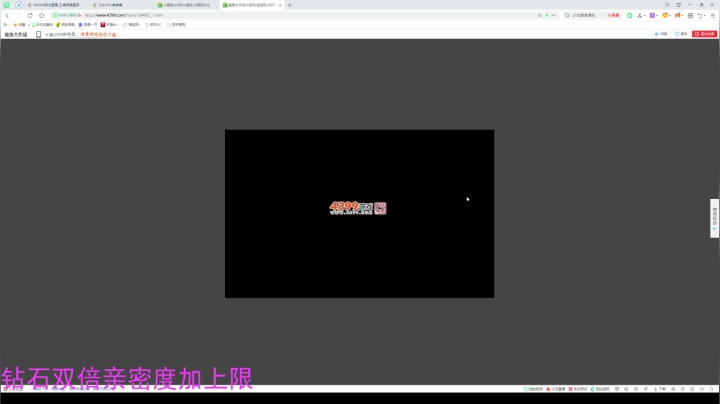The width and height of the screenshot is (720, 404).
Task: Click the QR code in game screen
Action: click(x=380, y=208)
